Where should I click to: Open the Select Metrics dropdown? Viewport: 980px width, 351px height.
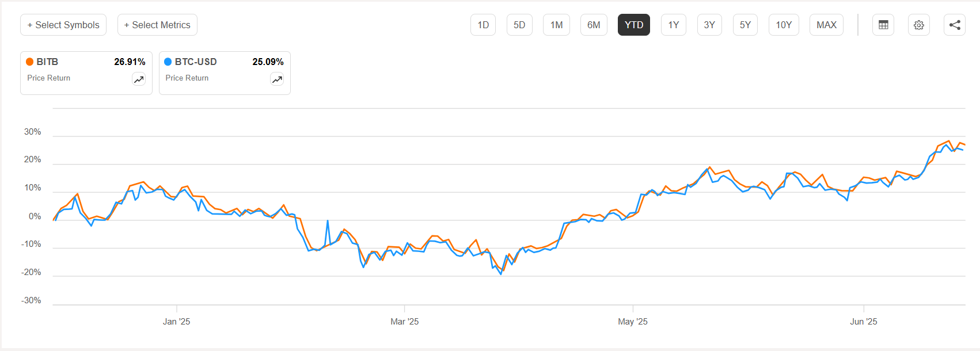click(157, 25)
